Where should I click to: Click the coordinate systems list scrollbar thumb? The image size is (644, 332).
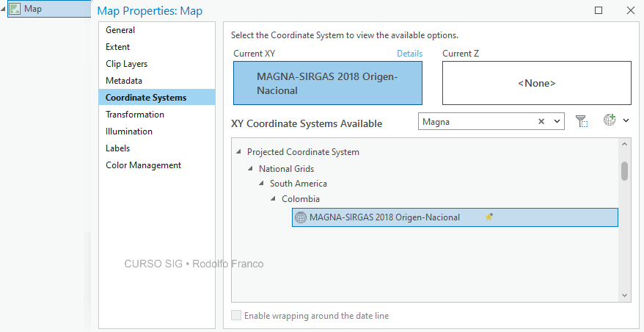pyautogui.click(x=624, y=170)
